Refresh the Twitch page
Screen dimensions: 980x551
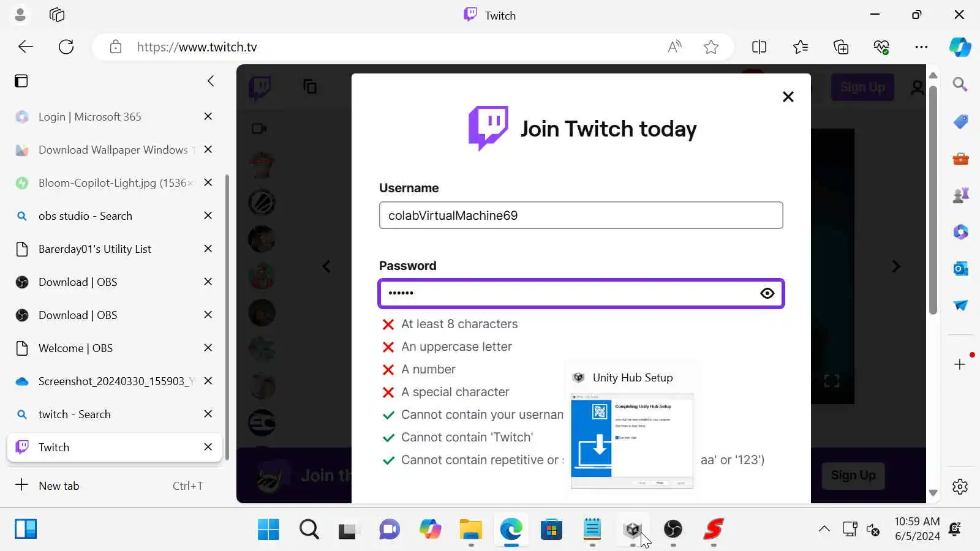pos(66,47)
